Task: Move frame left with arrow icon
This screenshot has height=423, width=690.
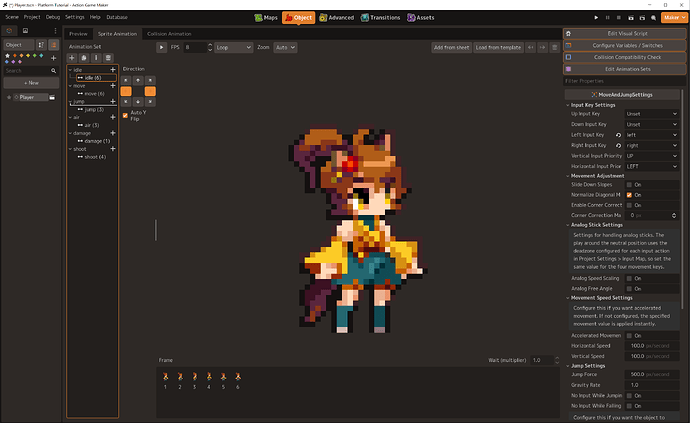Action: click(x=531, y=47)
